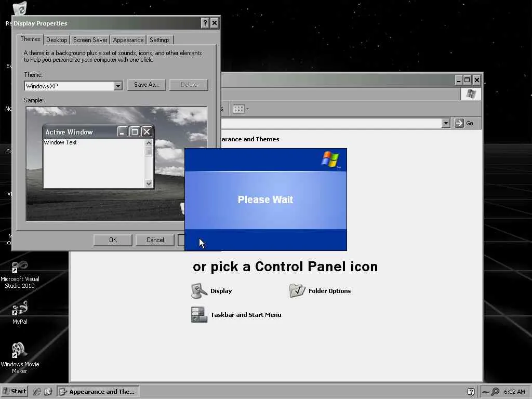Click the sample window scrollbar down arrow
Viewport: 532px width, 399px height.
(x=149, y=183)
